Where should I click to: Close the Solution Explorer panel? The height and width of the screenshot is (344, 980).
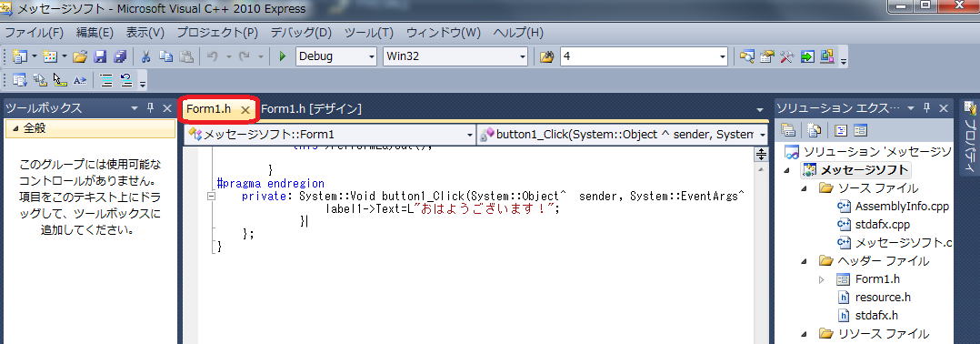tap(943, 108)
